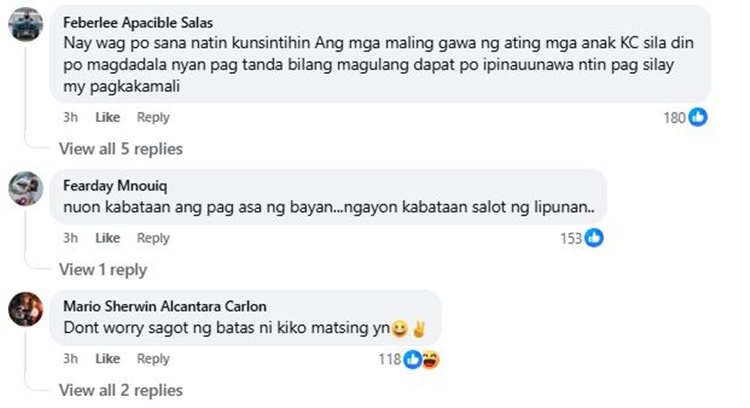750x408 pixels.
Task: View the 180 like reactions icon
Action: [x=698, y=117]
